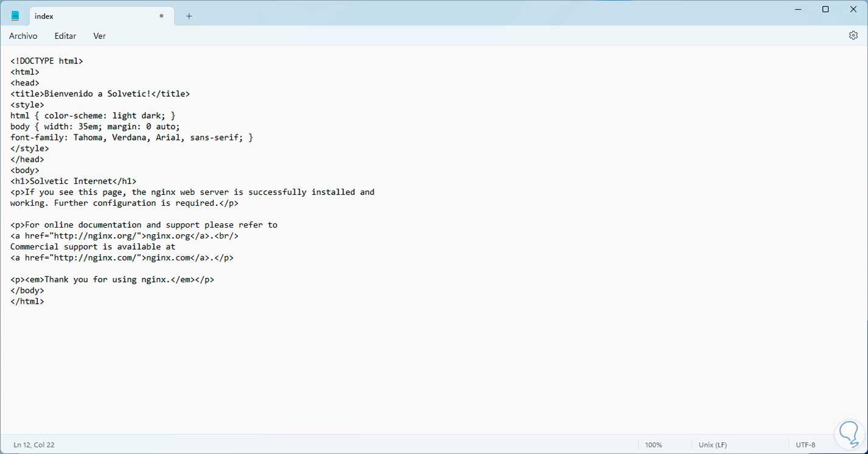
Task: Click the Notepad app icon in title bar
Action: 15,16
